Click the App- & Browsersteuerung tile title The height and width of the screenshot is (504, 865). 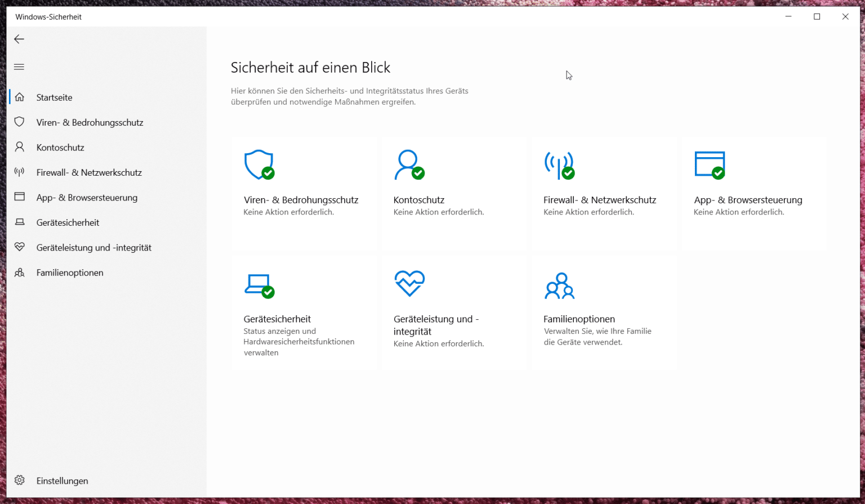pos(748,200)
